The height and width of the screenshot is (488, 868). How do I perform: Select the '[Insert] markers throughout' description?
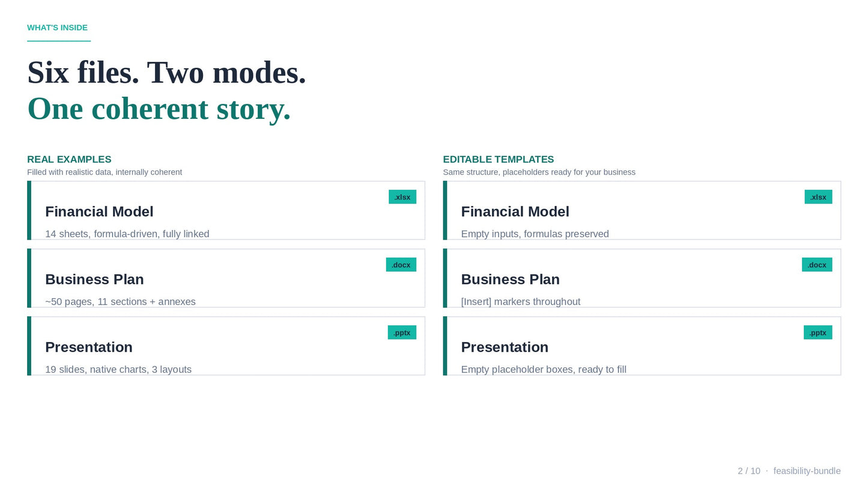pyautogui.click(x=521, y=302)
